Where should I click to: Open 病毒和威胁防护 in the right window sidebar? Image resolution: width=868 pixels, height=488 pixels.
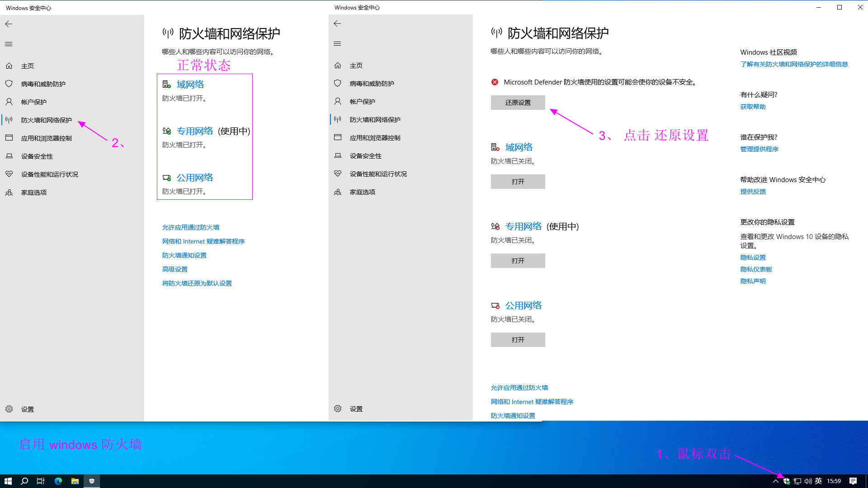[x=372, y=84]
